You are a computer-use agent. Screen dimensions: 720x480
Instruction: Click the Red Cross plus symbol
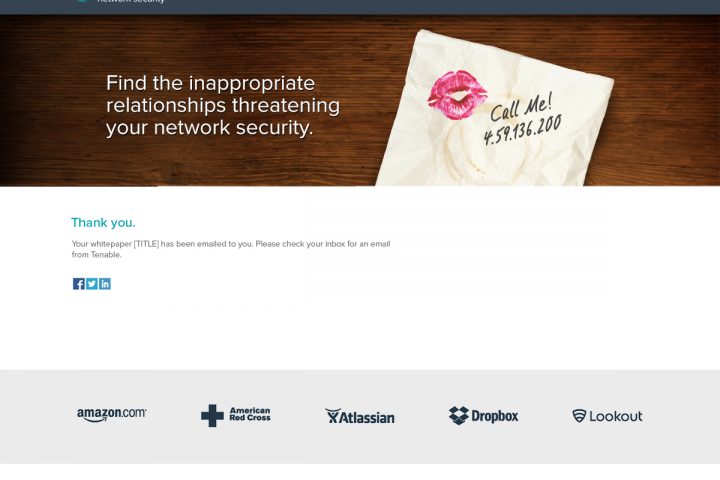pyautogui.click(x=212, y=416)
